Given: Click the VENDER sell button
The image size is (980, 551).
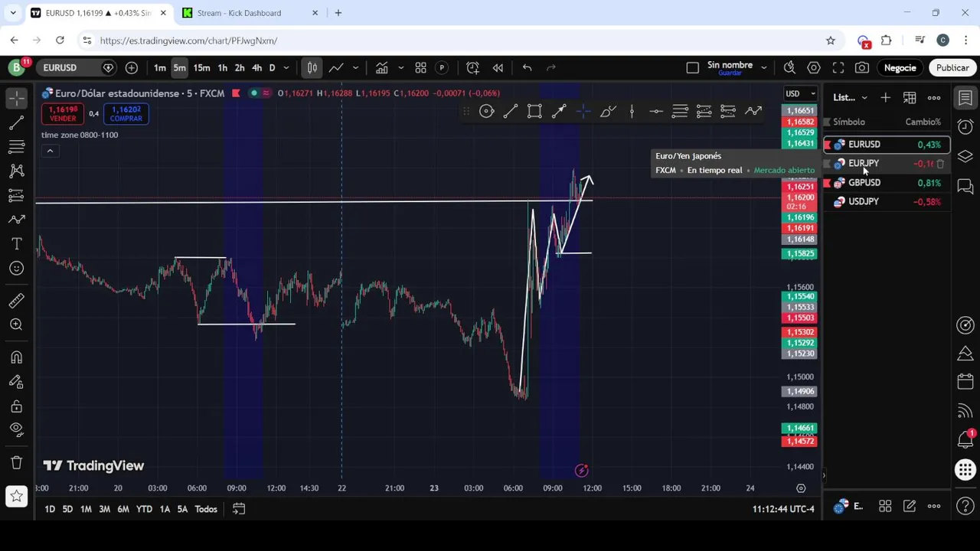Looking at the screenshot, I should coord(63,114).
